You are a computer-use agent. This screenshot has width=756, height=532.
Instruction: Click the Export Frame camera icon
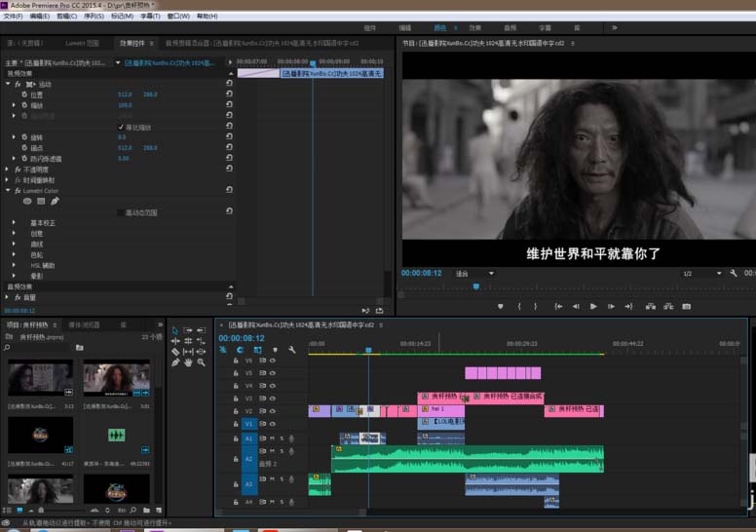click(686, 306)
